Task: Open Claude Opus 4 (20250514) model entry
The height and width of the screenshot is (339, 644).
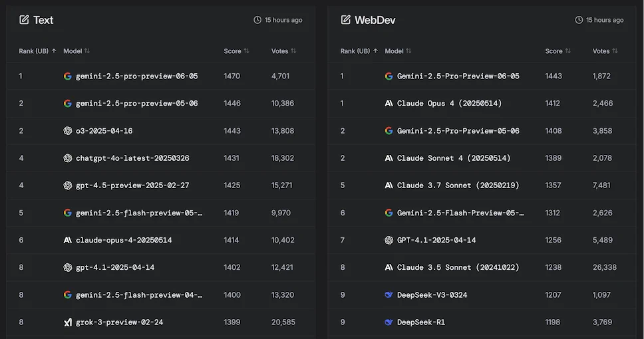Action: 449,104
